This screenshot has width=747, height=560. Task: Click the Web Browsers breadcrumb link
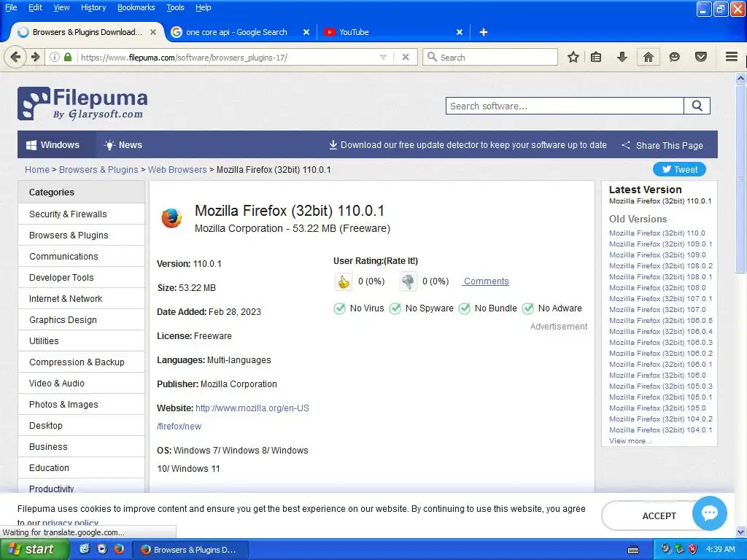[177, 169]
